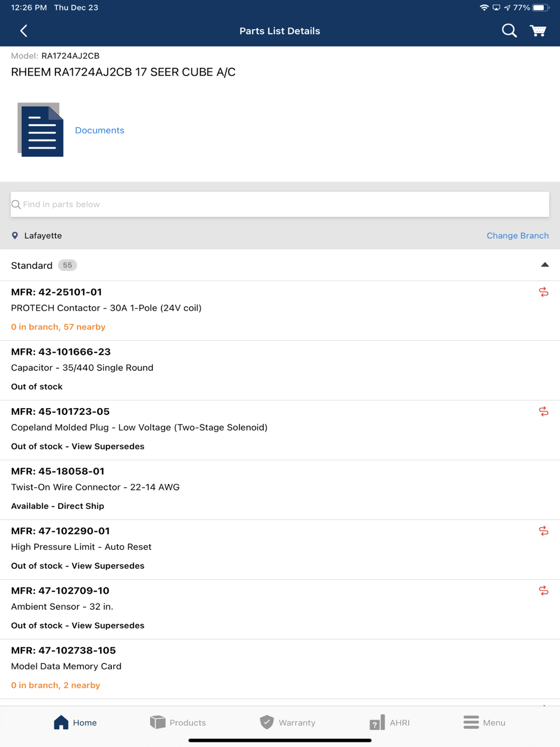The height and width of the screenshot is (747, 560).
Task: Focus the Find in parts below field
Action: 280,204
